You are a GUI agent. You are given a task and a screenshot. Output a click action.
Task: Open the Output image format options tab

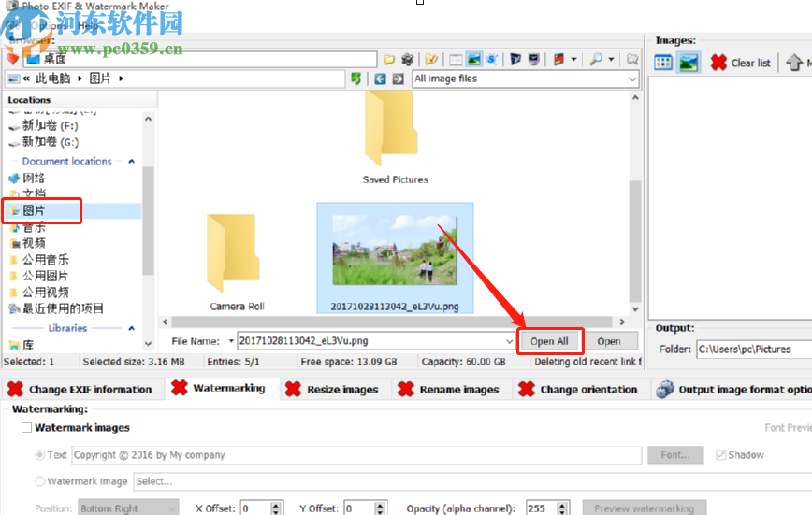[x=733, y=389]
